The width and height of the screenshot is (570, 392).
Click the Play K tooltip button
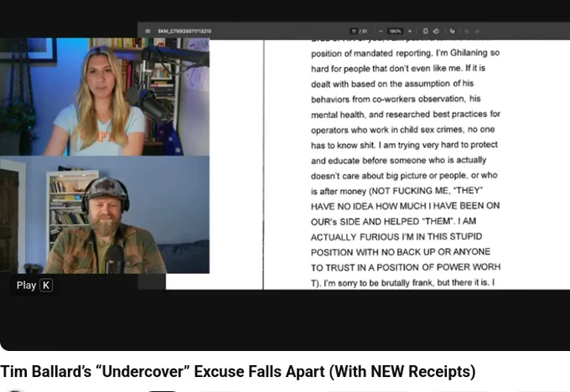pos(34,285)
